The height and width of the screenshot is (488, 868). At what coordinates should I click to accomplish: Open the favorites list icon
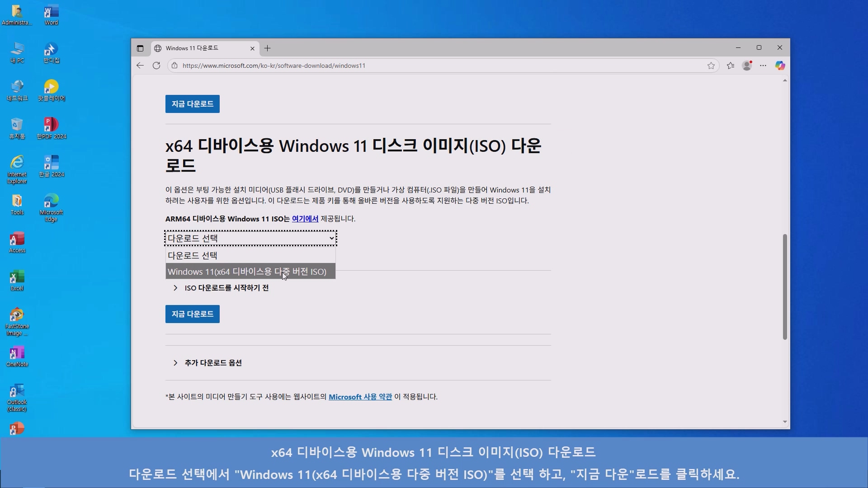[731, 66]
